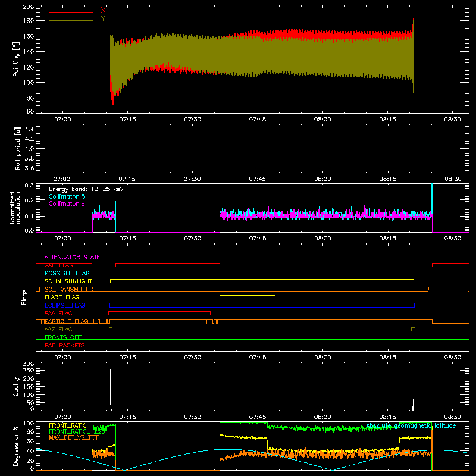
Task: Click the PARTICLE_FLAG label
Action: pyautogui.click(x=67, y=321)
